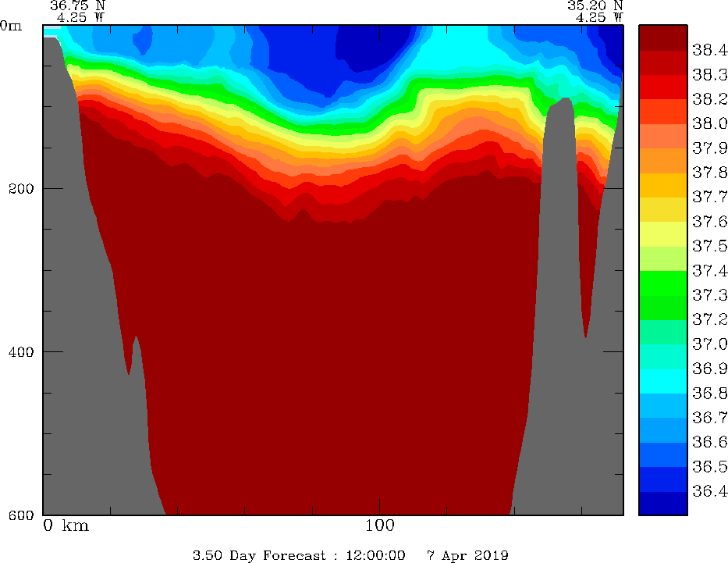Click the 7 Apr 2019 date text

pyautogui.click(x=467, y=555)
